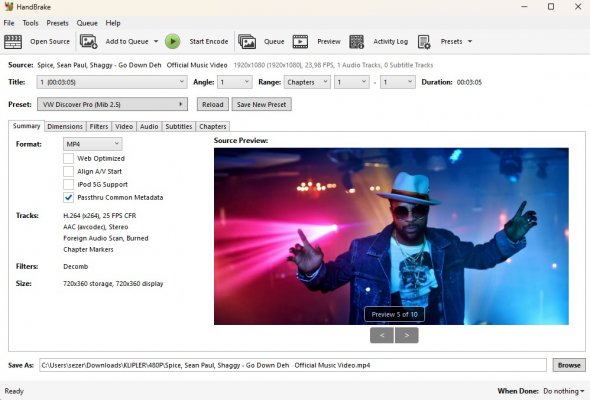The image size is (590, 400).
Task: Enable Web Optimized checkbox
Action: click(68, 158)
